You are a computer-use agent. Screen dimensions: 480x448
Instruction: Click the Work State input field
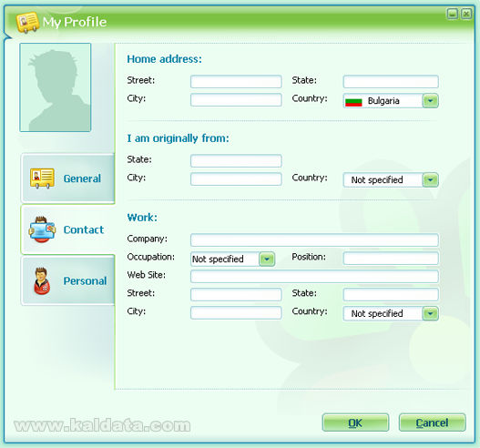391,294
